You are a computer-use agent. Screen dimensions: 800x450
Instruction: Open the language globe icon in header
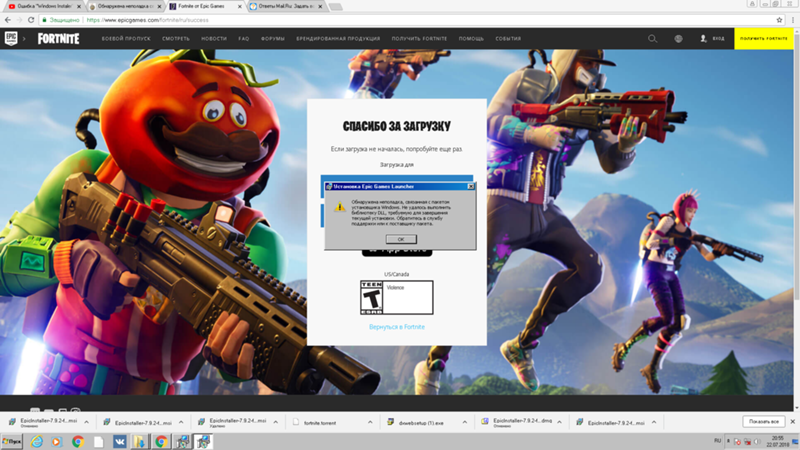[678, 39]
